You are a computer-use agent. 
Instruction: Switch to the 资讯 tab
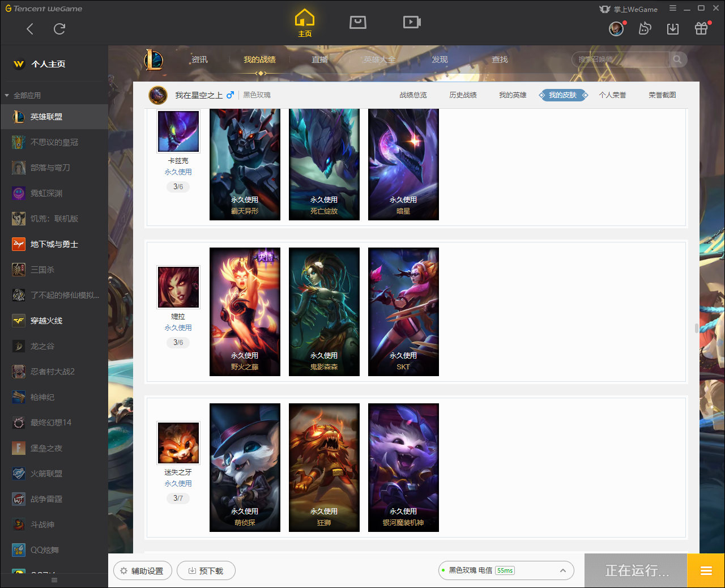tap(199, 59)
